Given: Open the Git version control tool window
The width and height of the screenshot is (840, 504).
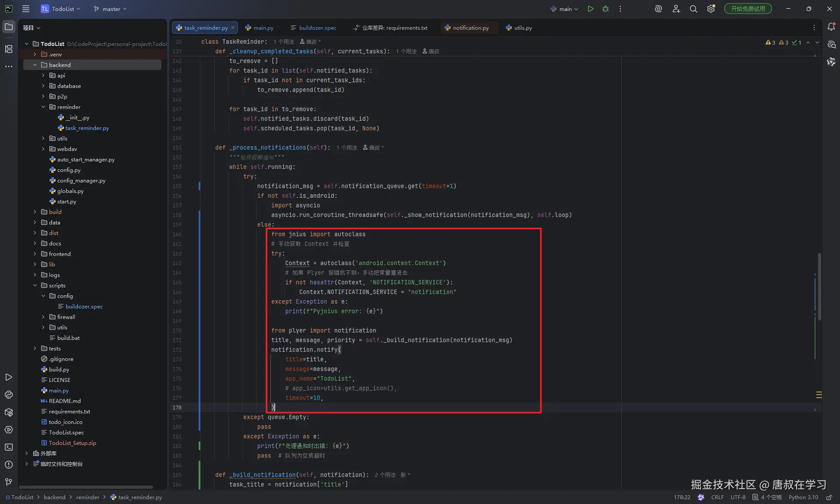Looking at the screenshot, I should (9, 482).
